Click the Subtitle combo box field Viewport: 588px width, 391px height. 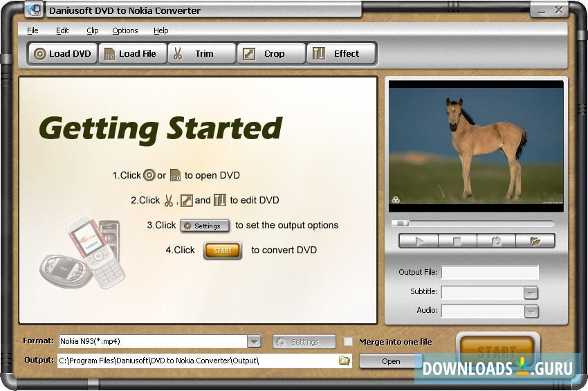coord(483,292)
